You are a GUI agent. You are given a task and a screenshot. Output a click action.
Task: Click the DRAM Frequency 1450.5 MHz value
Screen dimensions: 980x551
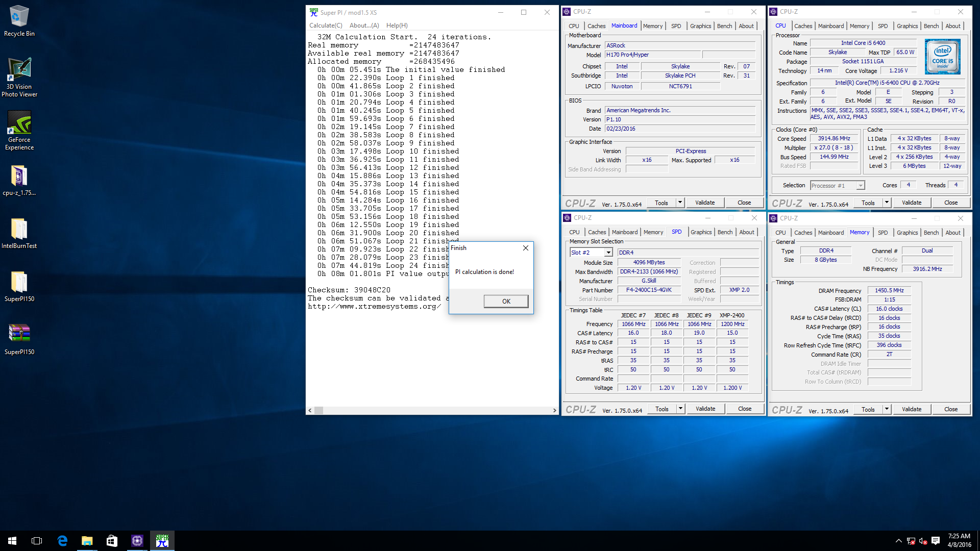889,290
